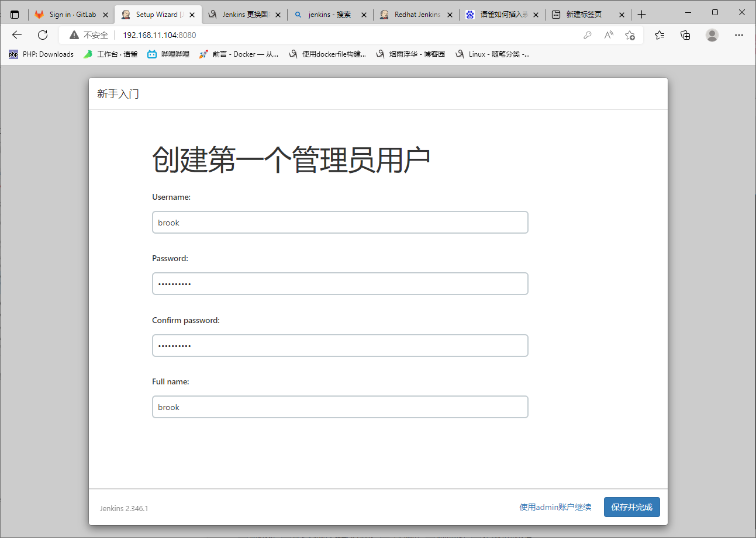Open 工作台 · 语雀 bookmark
The image size is (756, 538).
(x=111, y=54)
